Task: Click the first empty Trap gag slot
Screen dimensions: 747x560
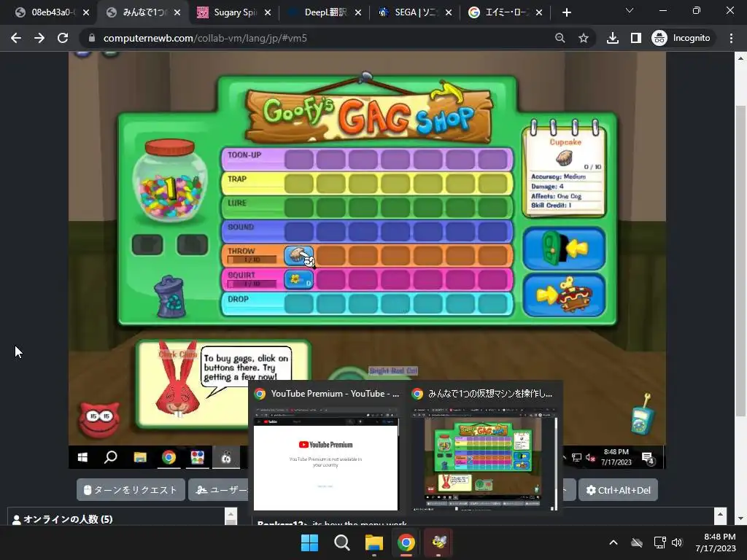Action: 298,183
